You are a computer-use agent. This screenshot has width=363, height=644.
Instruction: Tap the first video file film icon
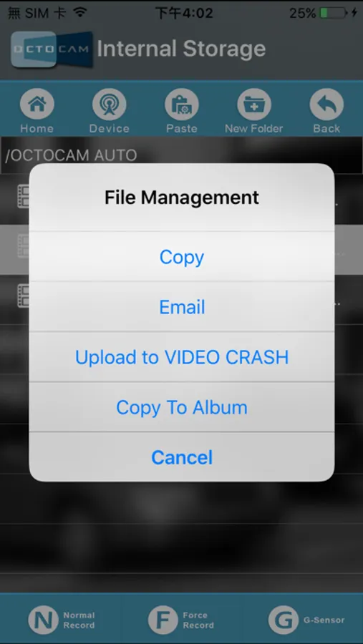[x=24, y=196]
